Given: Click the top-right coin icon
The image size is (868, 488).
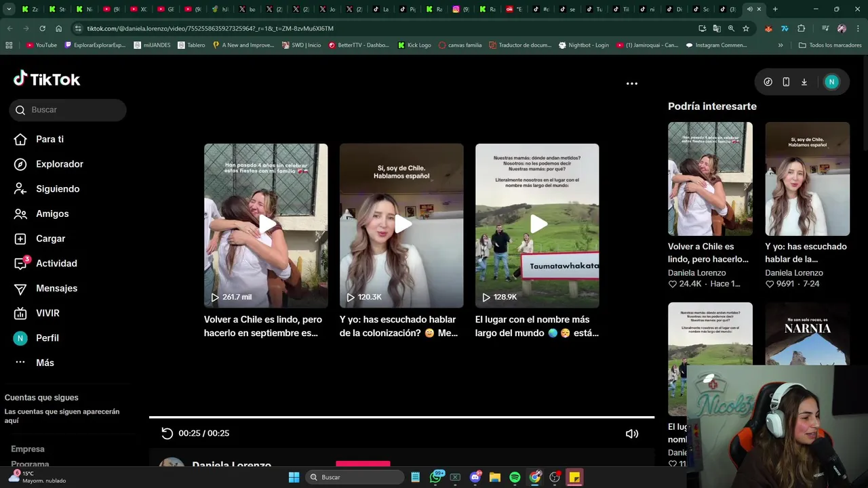Looking at the screenshot, I should [768, 82].
